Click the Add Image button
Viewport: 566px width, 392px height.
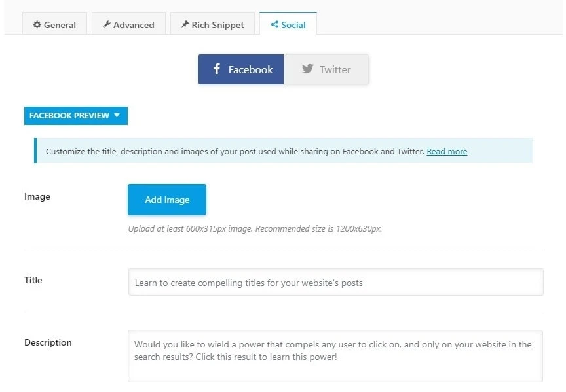167,200
